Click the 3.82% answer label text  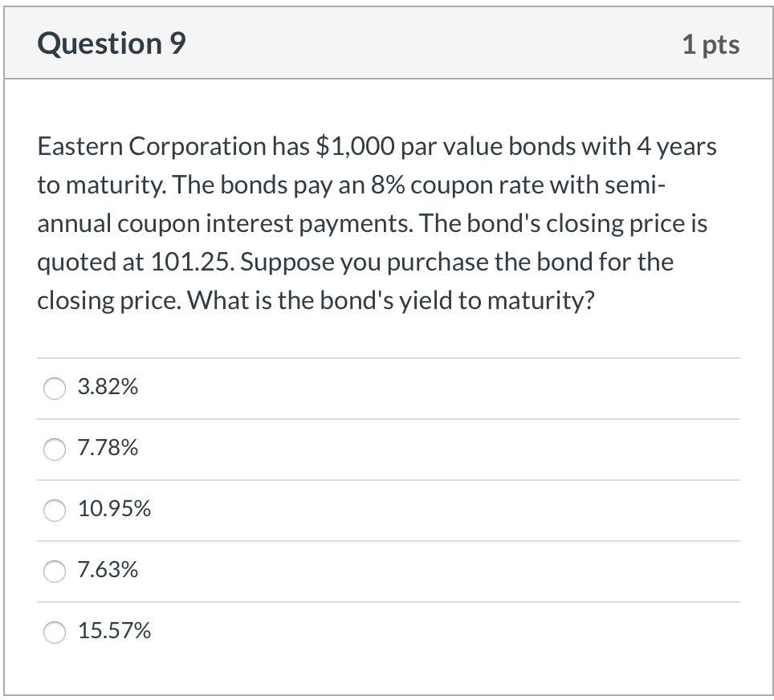coord(107,387)
